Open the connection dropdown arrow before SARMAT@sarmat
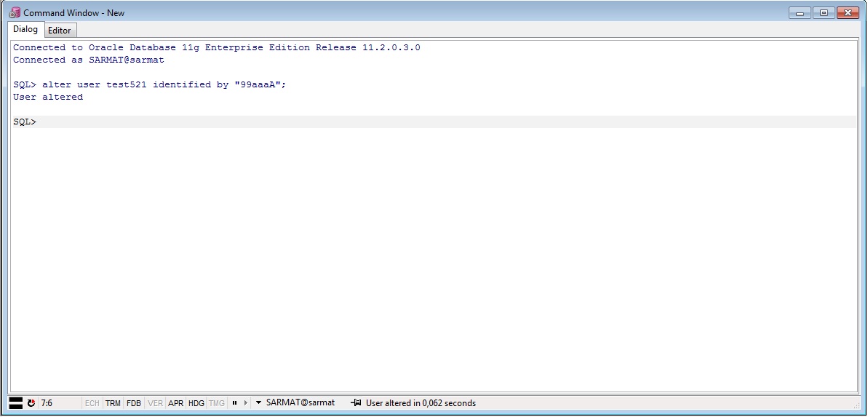The height and width of the screenshot is (417, 868). coord(258,403)
